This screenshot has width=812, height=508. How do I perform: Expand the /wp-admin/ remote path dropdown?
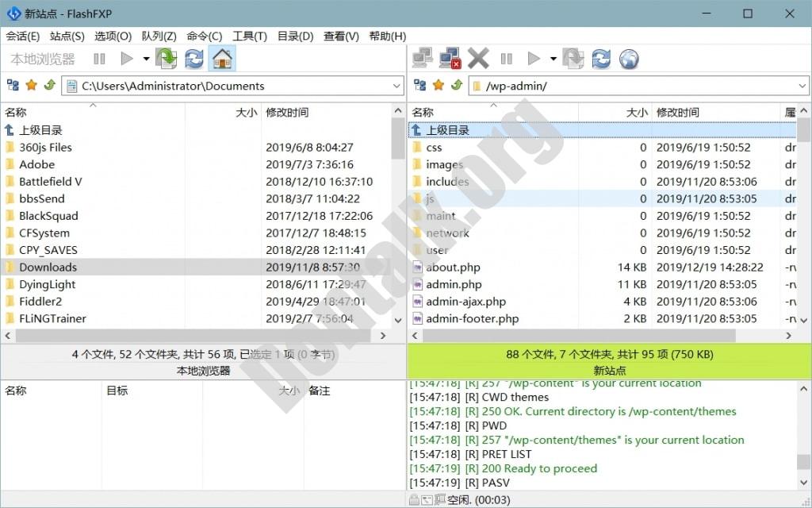(x=802, y=86)
